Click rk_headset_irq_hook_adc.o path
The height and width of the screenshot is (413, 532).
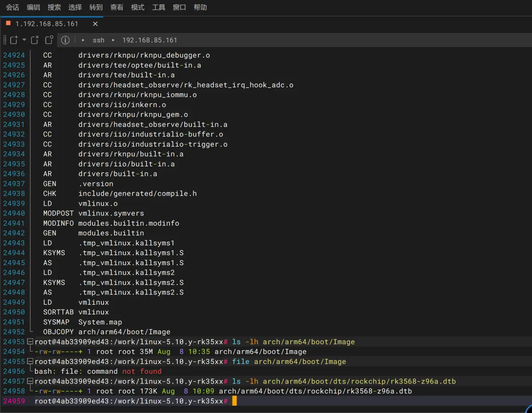pos(186,85)
